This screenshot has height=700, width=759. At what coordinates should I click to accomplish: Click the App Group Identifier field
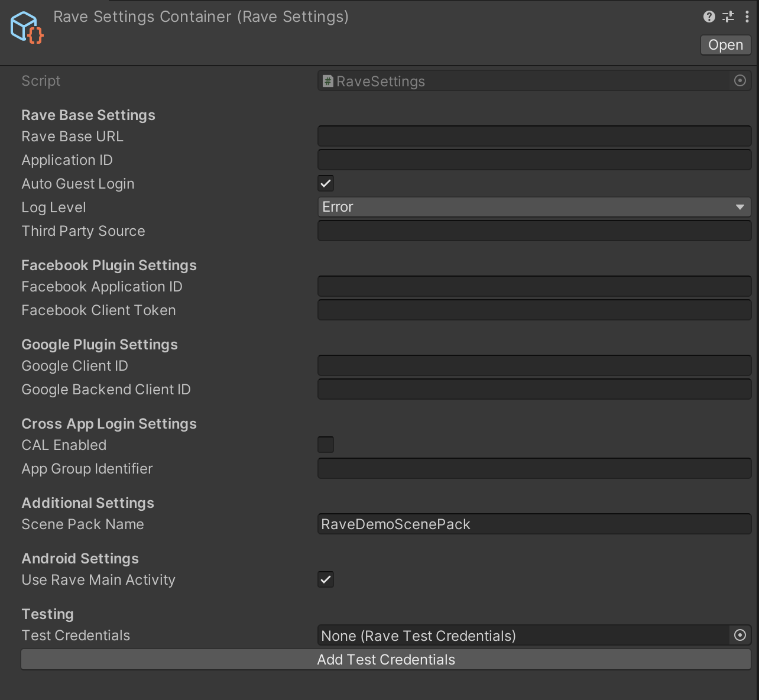click(x=534, y=468)
